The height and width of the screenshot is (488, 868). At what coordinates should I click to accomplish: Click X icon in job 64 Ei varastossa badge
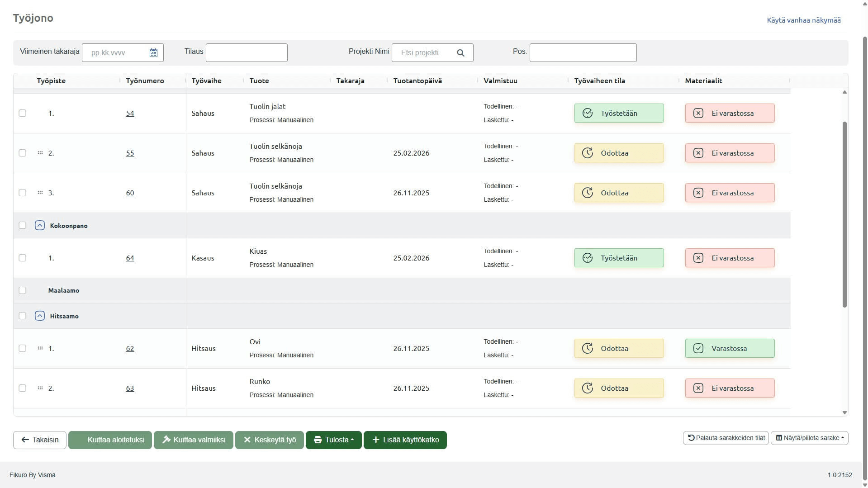[x=698, y=258]
